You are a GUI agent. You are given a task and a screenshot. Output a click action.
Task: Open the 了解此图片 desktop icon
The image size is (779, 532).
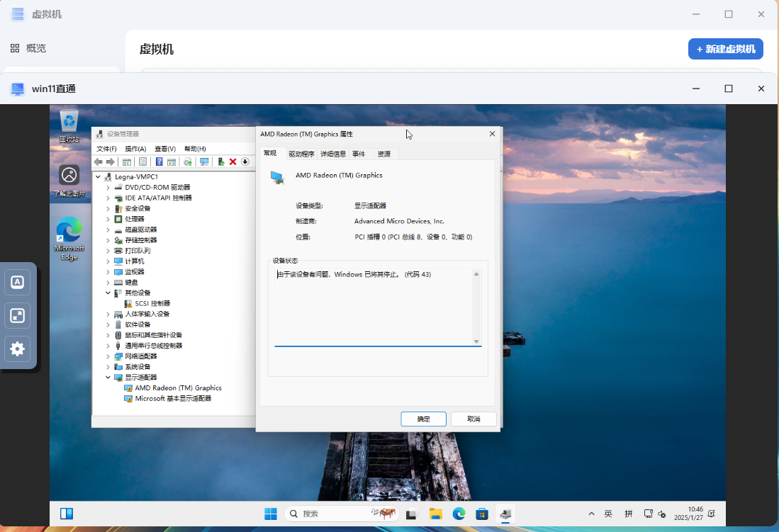(x=69, y=181)
